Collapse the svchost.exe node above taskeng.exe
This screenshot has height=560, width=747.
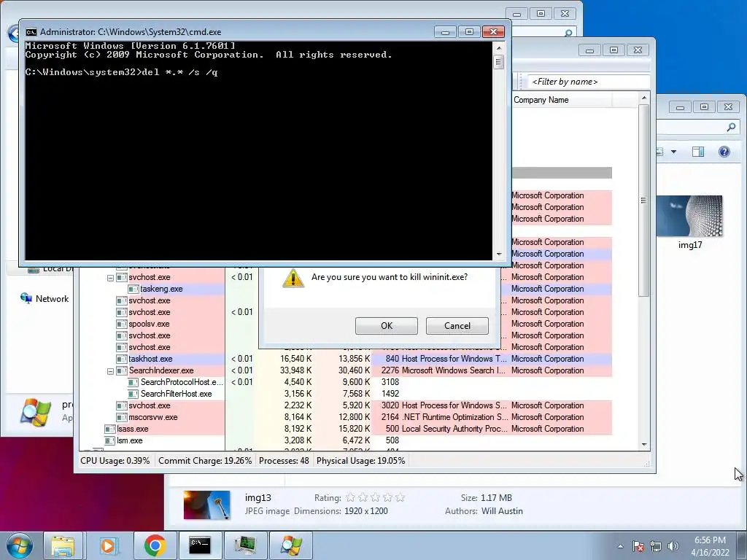(x=111, y=278)
